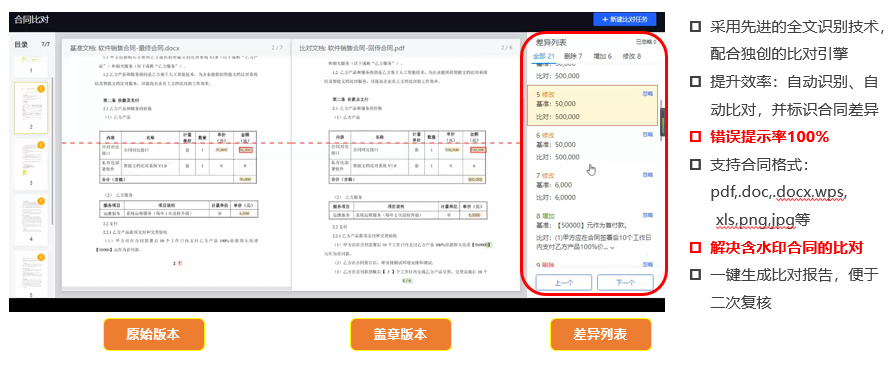
Task: Click the 2 / 7 page indicator
Action: click(277, 48)
